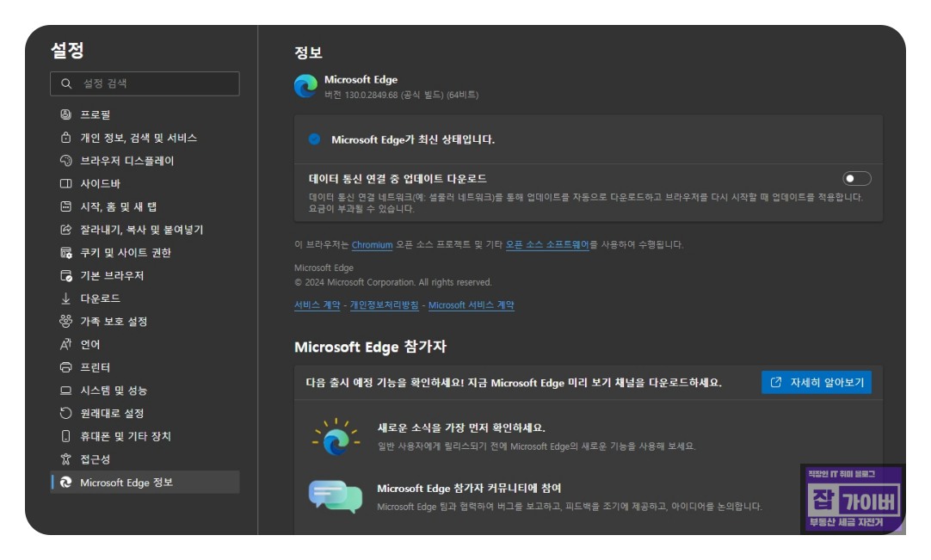Image resolution: width=931 pixels, height=560 pixels.
Task: Click the 자세히 알아보기 button
Action: pyautogui.click(x=817, y=383)
